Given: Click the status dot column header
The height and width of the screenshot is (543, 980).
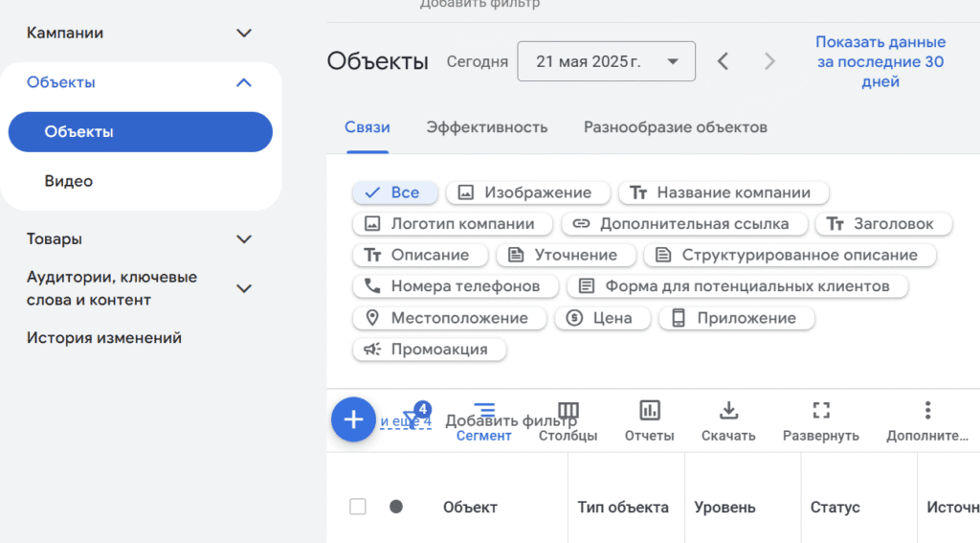Looking at the screenshot, I should pyautogui.click(x=396, y=507).
